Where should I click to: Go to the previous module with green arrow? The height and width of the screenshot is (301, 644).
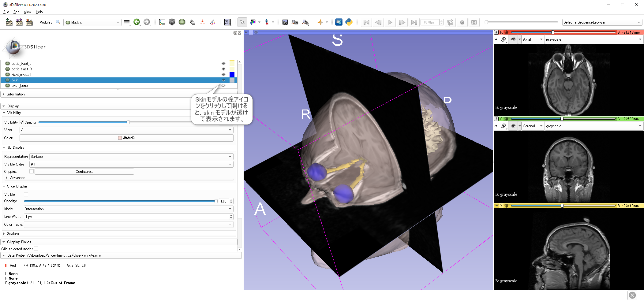(x=137, y=22)
